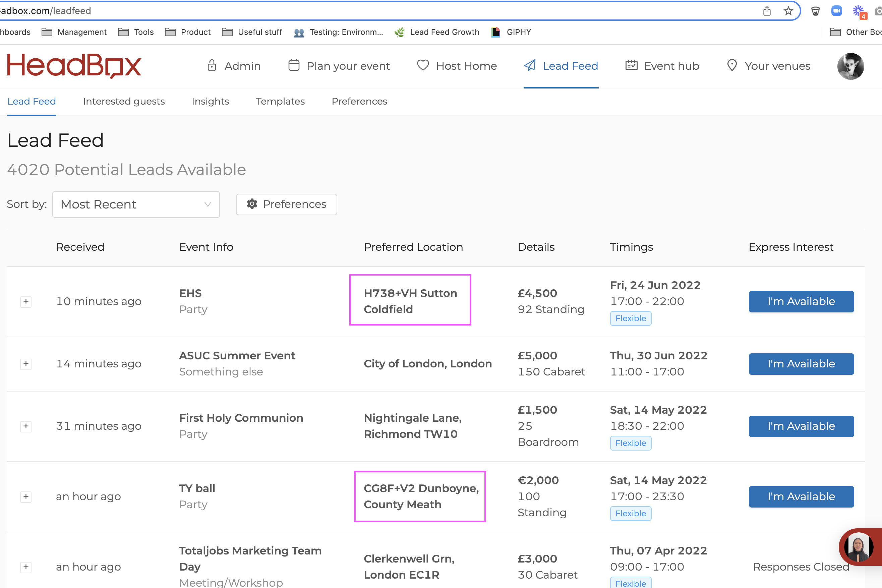Click the bookmark star icon in address bar
Screen dimensions: 882x588
[788, 11]
